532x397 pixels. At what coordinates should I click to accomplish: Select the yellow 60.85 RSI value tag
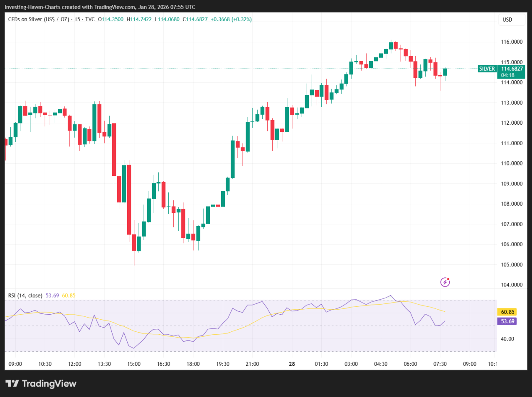[507, 312]
